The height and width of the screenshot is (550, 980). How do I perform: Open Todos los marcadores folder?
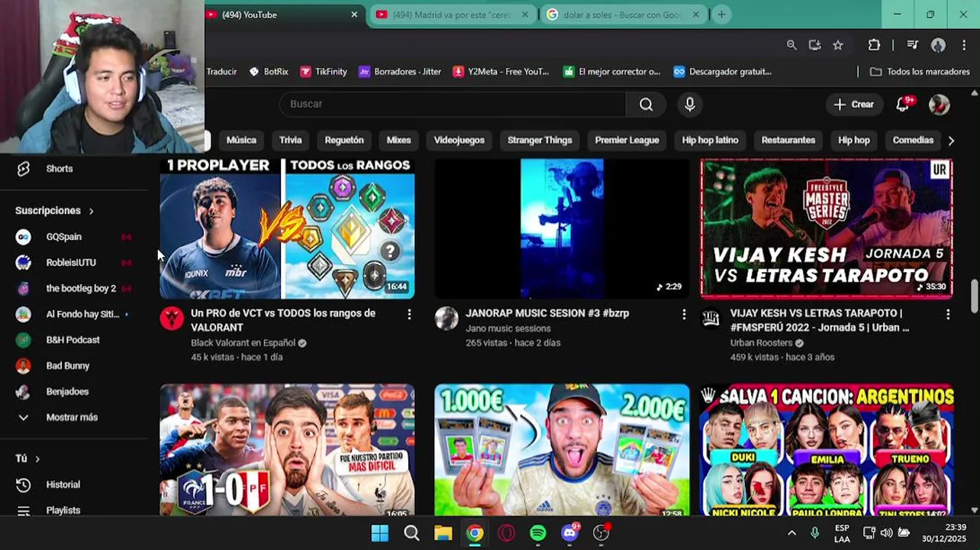click(920, 72)
